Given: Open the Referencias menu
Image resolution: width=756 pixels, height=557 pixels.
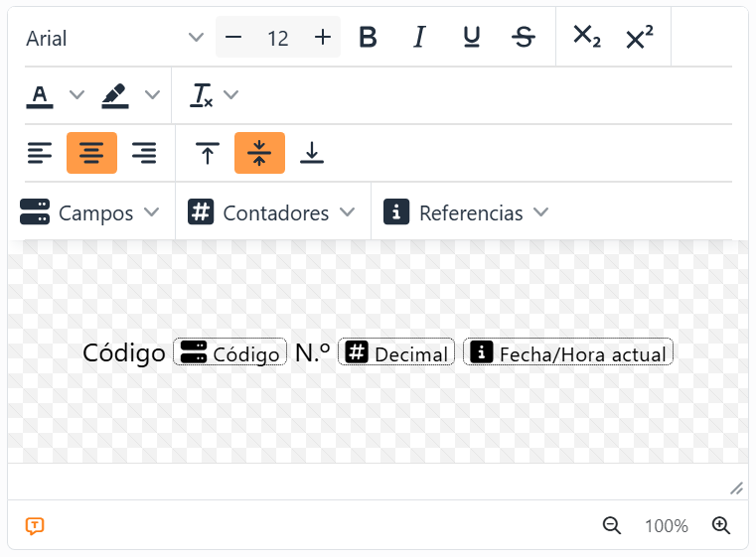Looking at the screenshot, I should tap(467, 212).
